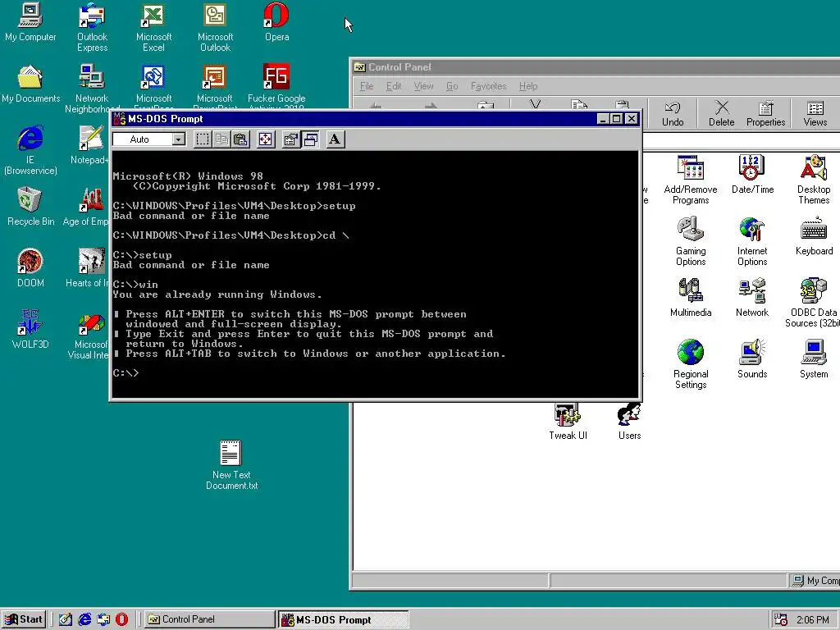Click the Paste icon in MS-DOS Prompt toolbar

[240, 139]
